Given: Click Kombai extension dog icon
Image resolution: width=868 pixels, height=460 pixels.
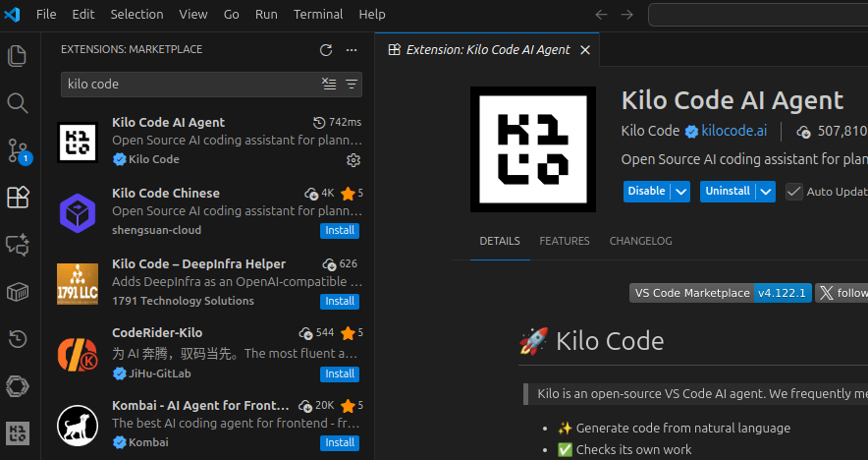Looking at the screenshot, I should pos(78,427).
